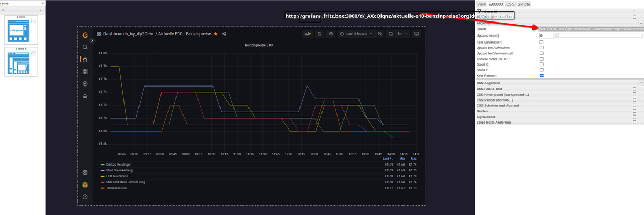
Task: Switch to the CSS tab
Action: pos(510,4)
